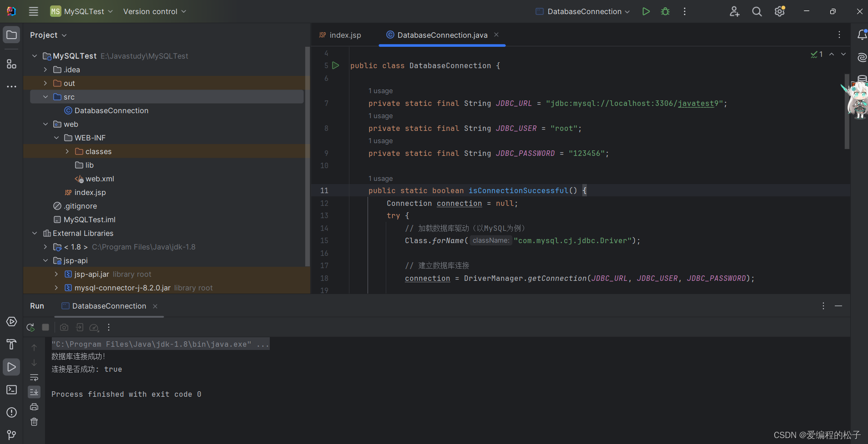This screenshot has height=444, width=868.
Task: Rerun DatabaseConnection in Run panel
Action: [30, 327]
